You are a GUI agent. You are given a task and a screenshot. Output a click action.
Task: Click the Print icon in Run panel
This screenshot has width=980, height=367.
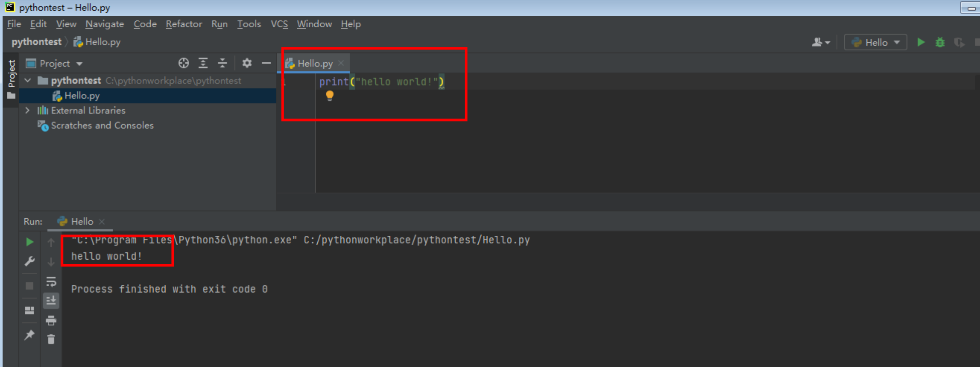tap(51, 321)
